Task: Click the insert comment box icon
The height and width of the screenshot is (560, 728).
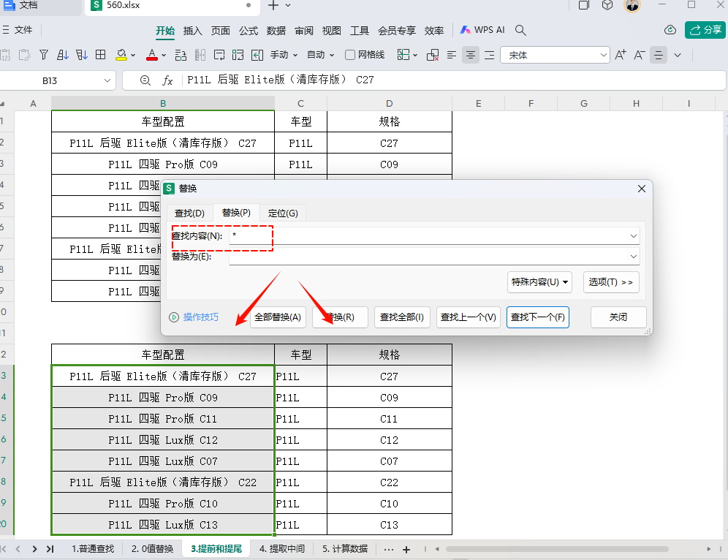Action: coord(219,55)
